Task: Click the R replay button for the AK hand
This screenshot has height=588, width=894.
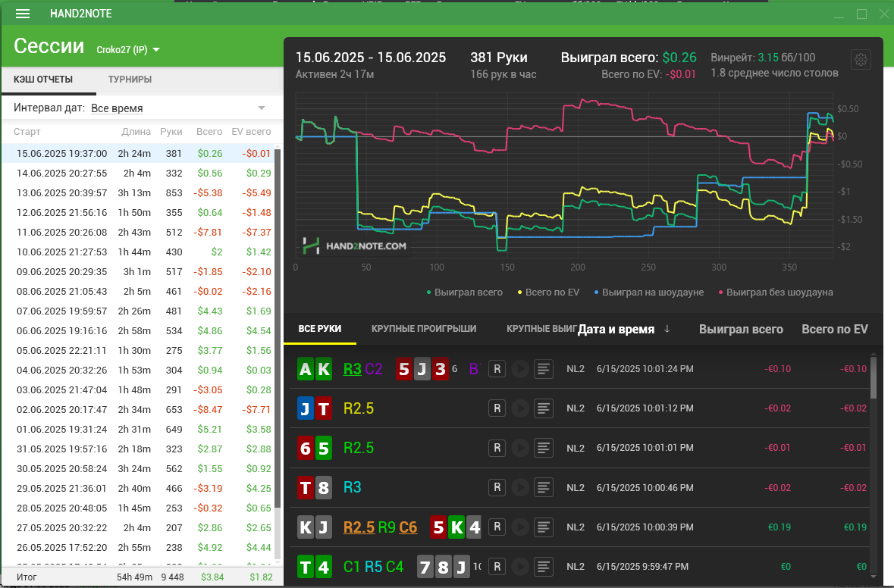Action: click(497, 369)
